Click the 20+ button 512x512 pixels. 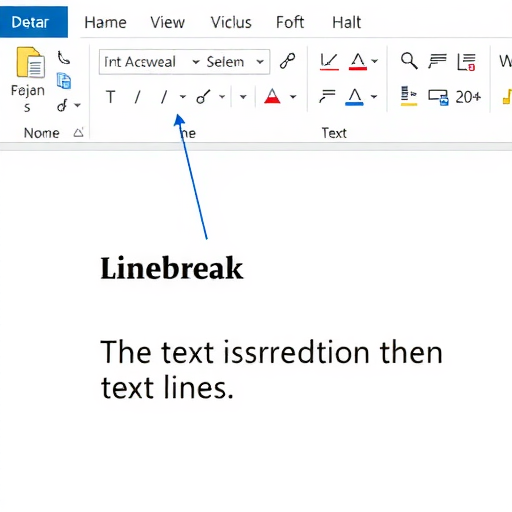pyautogui.click(x=468, y=97)
